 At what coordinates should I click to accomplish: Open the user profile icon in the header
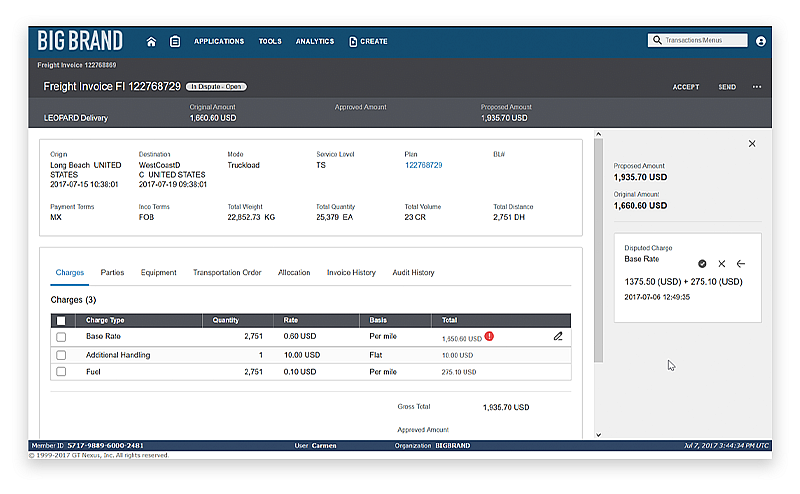click(x=760, y=41)
